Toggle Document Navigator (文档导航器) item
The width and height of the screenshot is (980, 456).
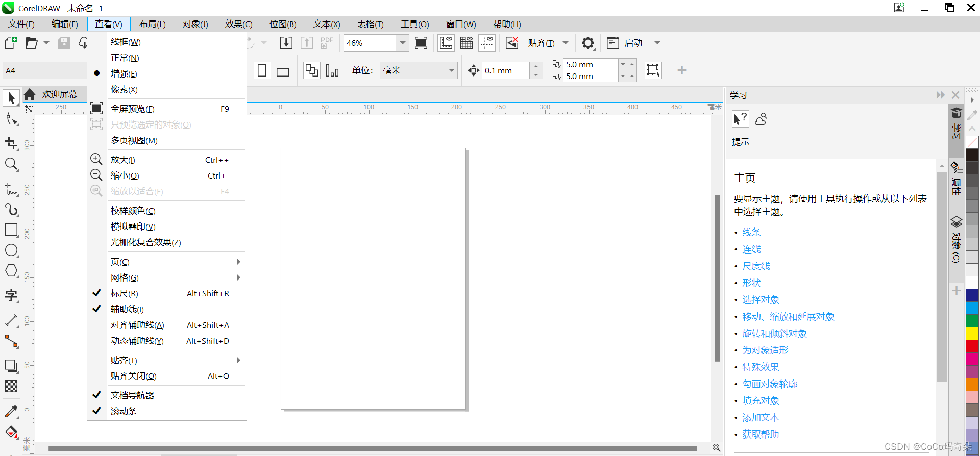click(x=167, y=395)
